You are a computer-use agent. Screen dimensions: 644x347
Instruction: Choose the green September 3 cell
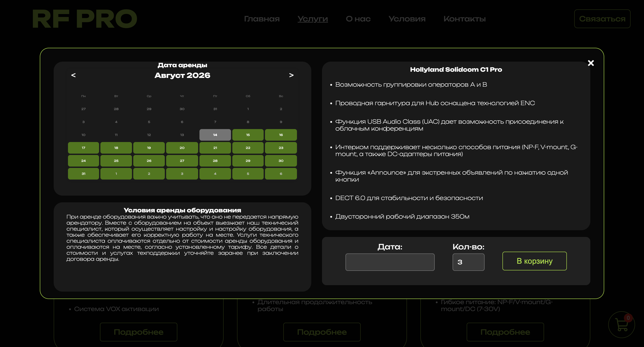(x=182, y=174)
